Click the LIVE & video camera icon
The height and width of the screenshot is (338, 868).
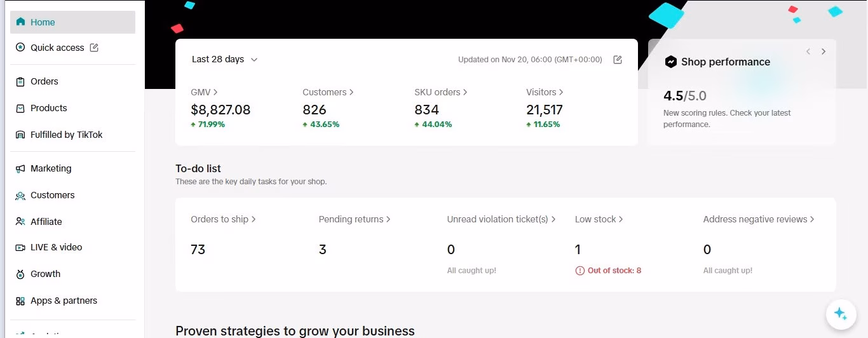click(x=20, y=247)
